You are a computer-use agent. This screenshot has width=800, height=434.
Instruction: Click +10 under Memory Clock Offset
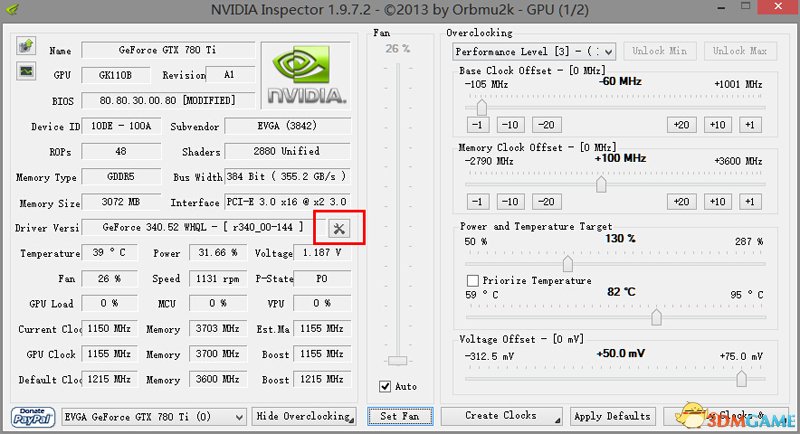(x=717, y=201)
